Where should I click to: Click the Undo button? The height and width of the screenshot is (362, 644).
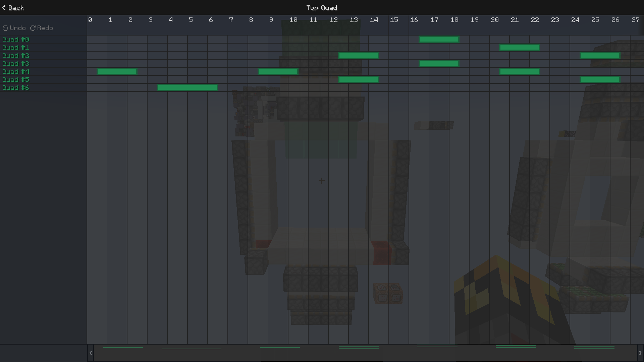pyautogui.click(x=14, y=28)
